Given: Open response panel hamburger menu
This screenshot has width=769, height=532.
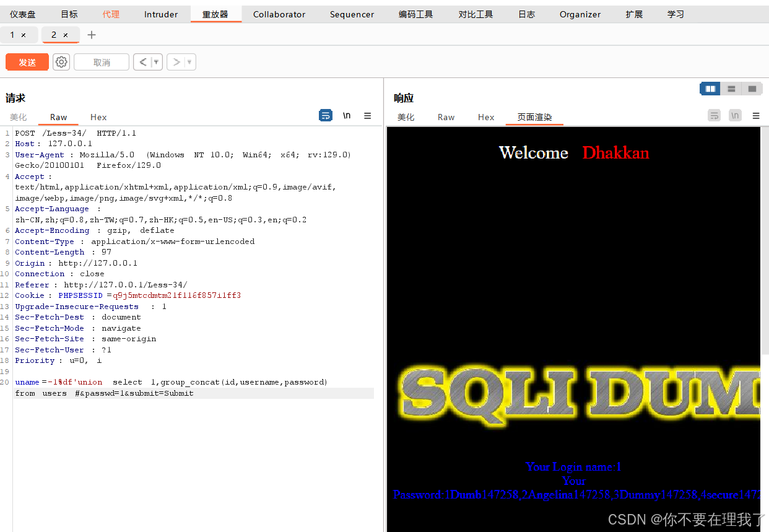Looking at the screenshot, I should coord(756,116).
